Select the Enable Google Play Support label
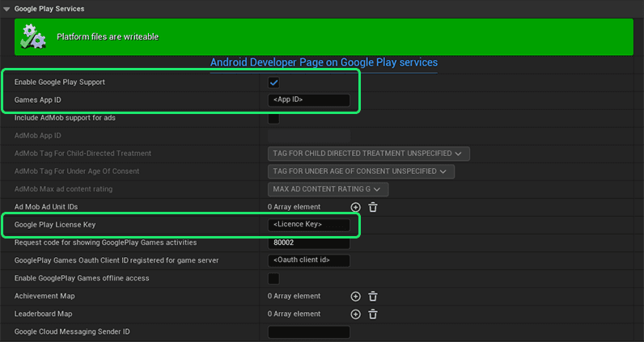 (60, 82)
